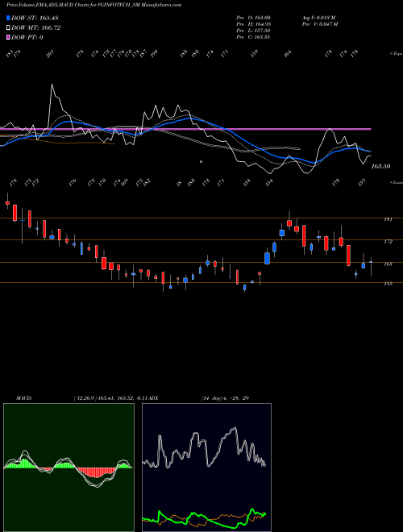Click the 'Avg V: 0.013 M' value
The width and height of the screenshot is (403, 532).
click(318, 18)
